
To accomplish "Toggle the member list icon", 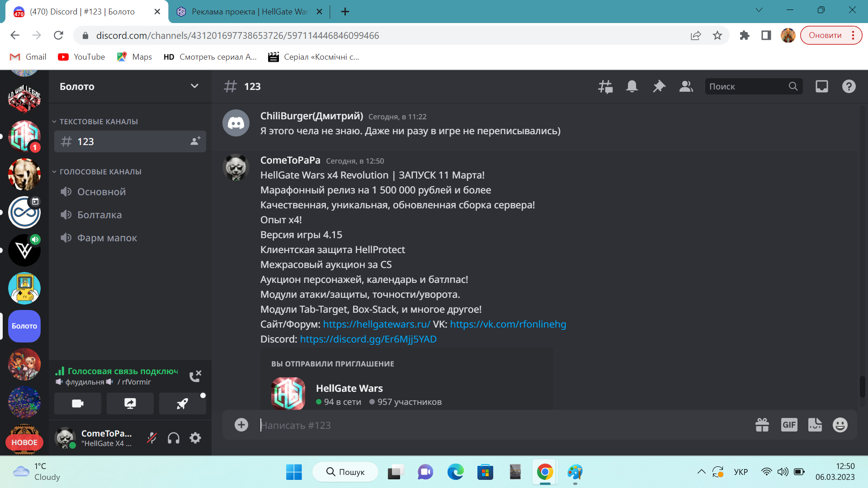I will pyautogui.click(x=686, y=86).
